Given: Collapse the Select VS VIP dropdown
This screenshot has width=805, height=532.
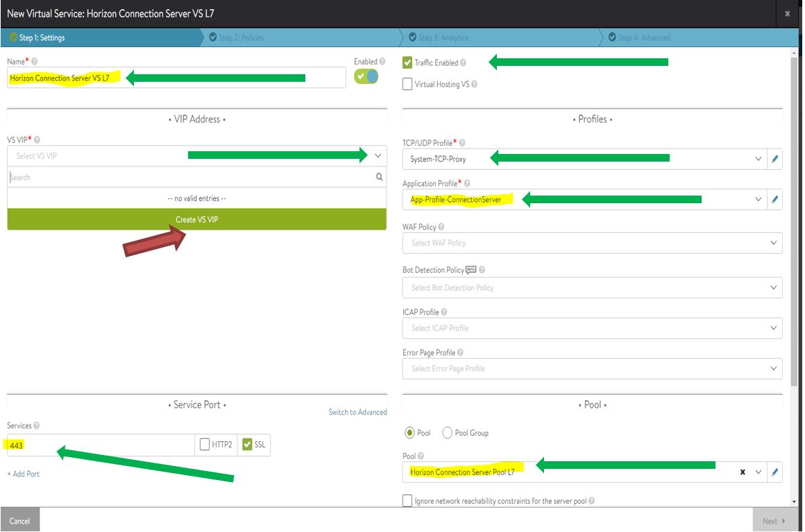Looking at the screenshot, I should 378,156.
